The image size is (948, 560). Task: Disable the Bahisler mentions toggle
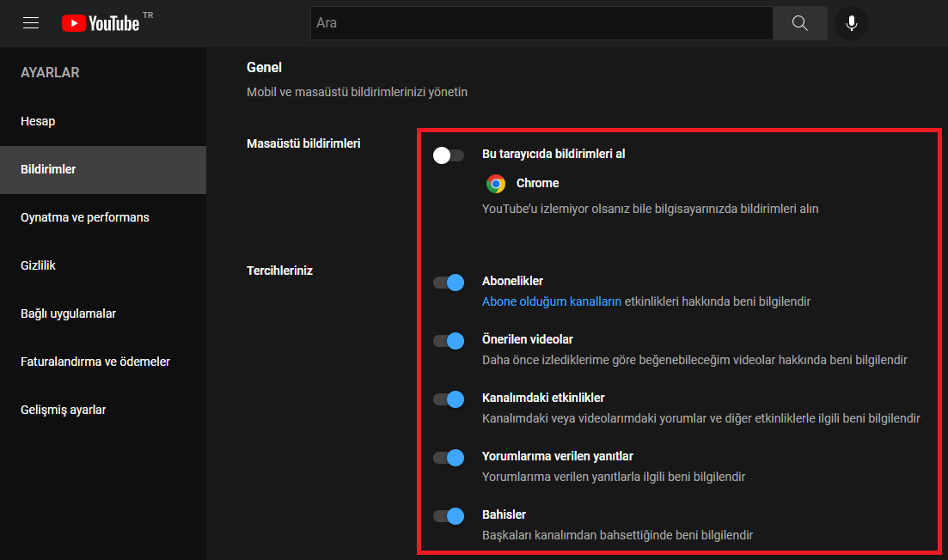[449, 516]
